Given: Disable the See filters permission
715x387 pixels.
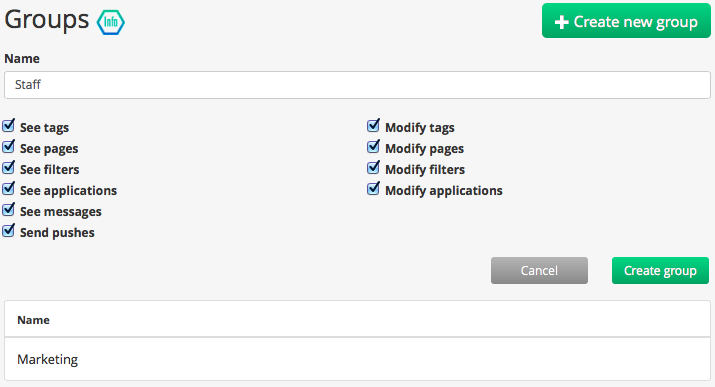Looking at the screenshot, I should tap(9, 168).
